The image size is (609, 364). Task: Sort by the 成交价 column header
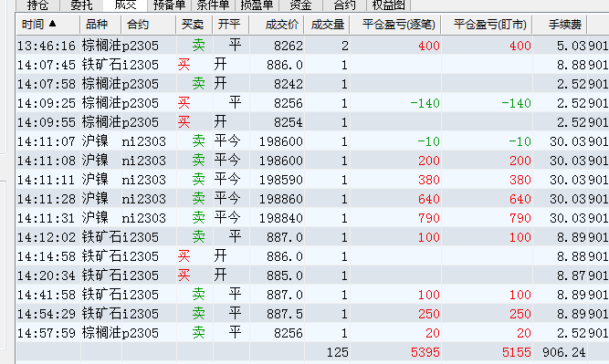[x=277, y=25]
